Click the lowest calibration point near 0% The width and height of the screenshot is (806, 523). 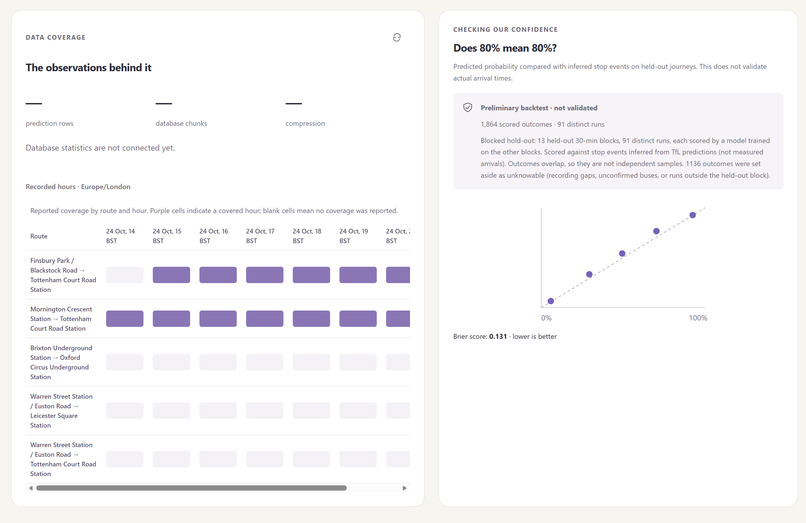tap(551, 301)
